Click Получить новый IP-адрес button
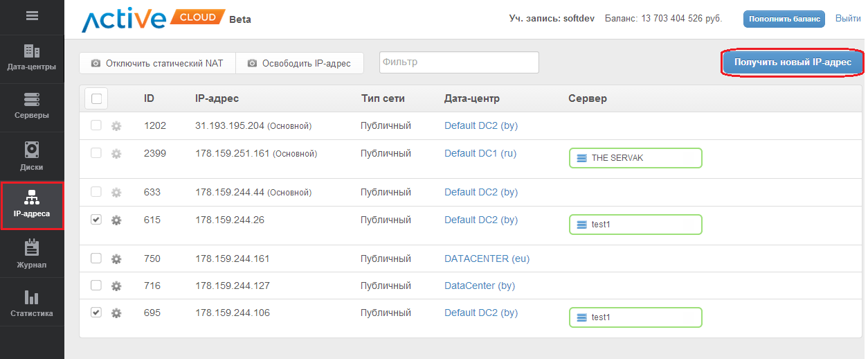Viewport: 868px width, 359px height. click(793, 62)
